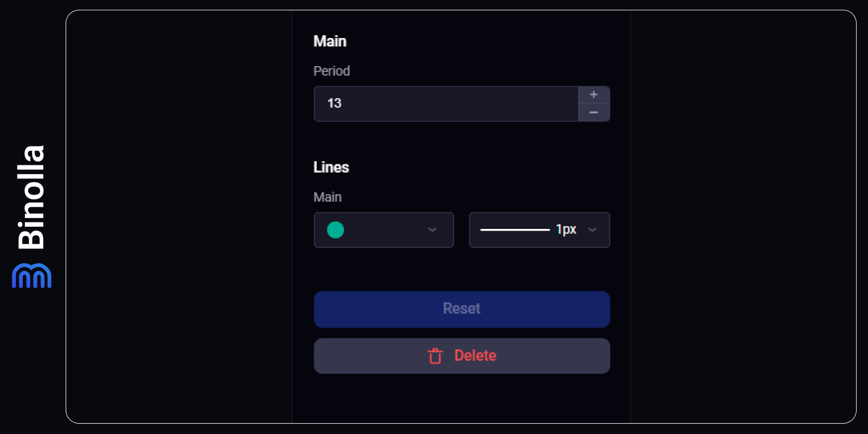Image resolution: width=868 pixels, height=434 pixels.
Task: Click the red trash can icon
Action: (x=435, y=356)
